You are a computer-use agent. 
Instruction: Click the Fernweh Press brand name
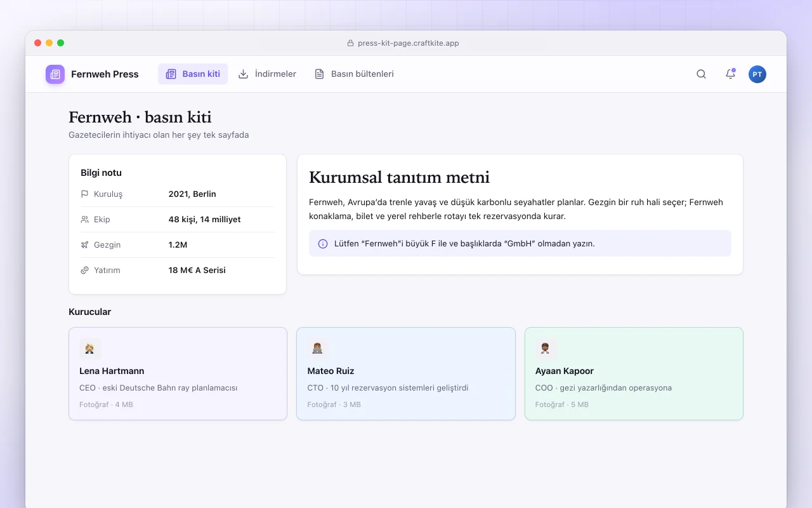[105, 74]
